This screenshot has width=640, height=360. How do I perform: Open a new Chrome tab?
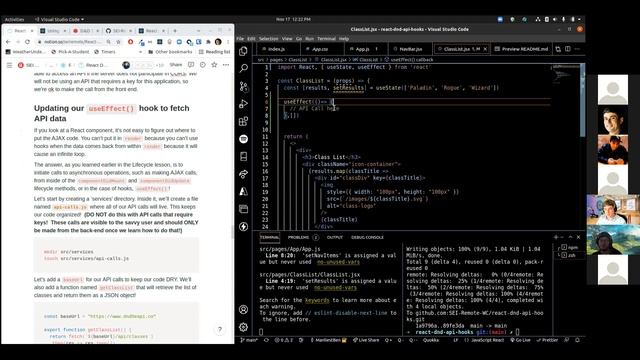175,31
